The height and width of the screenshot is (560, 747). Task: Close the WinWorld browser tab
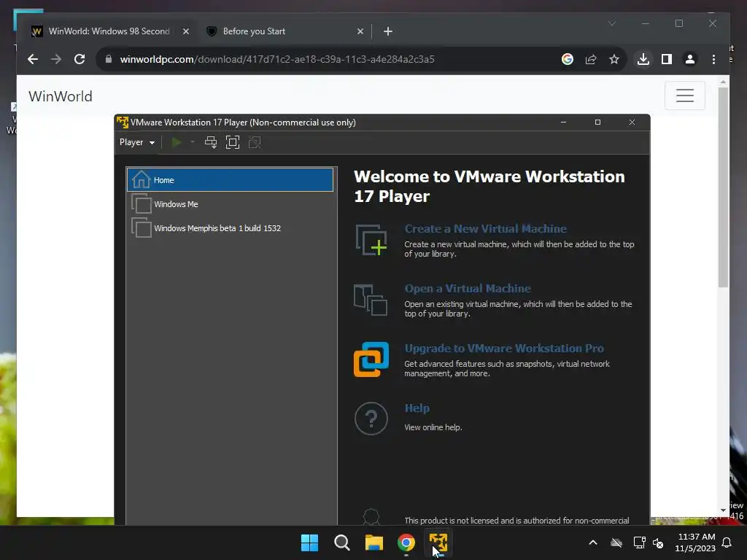(x=186, y=31)
